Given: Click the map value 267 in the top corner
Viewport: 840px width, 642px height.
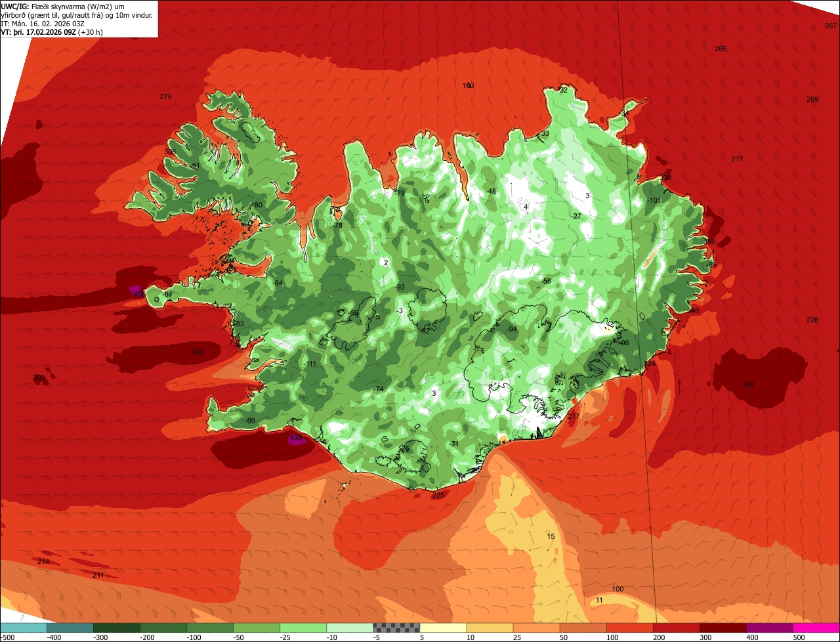Looking at the screenshot, I should (830, 26).
